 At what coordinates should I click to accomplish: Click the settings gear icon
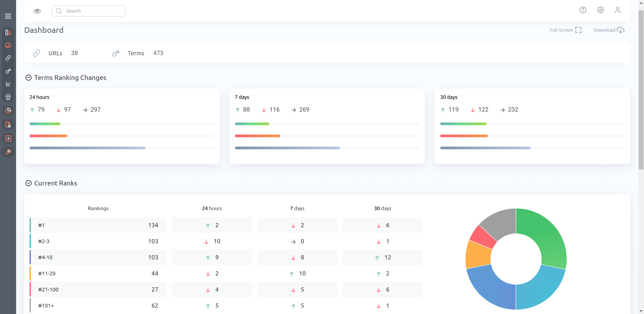[x=600, y=10]
